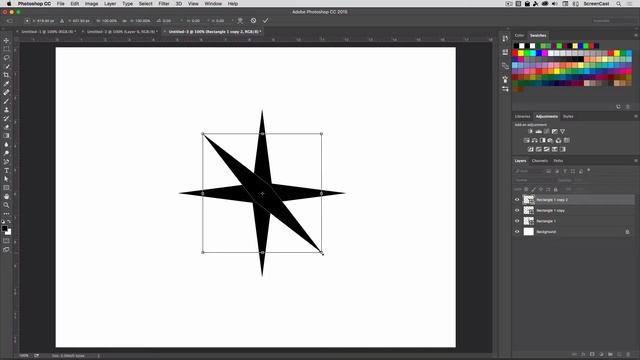Open macOS Spotlight search icon
Image resolution: width=640 pixels, height=360 pixels.
[618, 4]
